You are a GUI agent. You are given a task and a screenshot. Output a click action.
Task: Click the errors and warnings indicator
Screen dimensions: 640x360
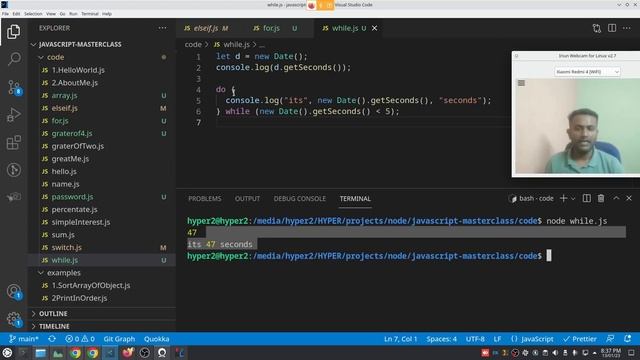(80, 339)
